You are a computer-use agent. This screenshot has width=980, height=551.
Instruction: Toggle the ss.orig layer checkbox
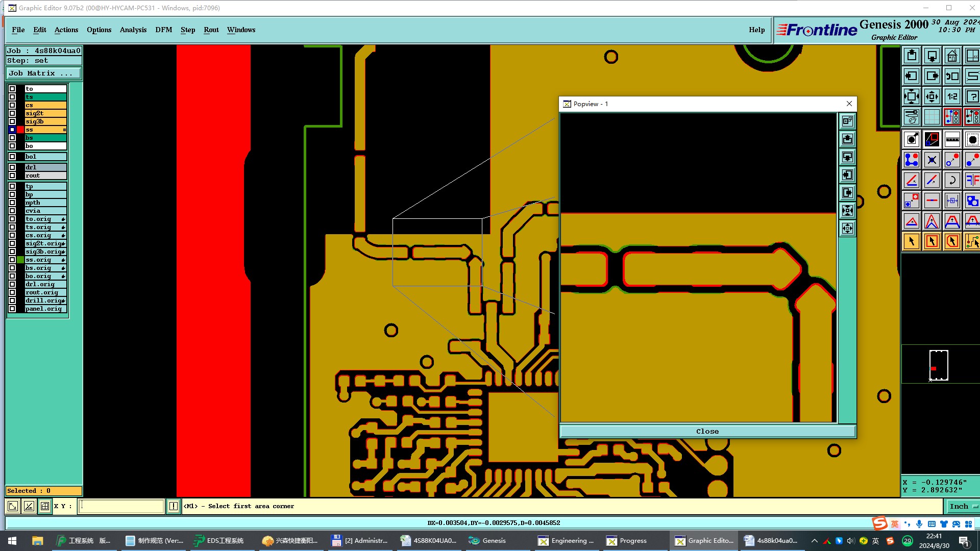(12, 260)
